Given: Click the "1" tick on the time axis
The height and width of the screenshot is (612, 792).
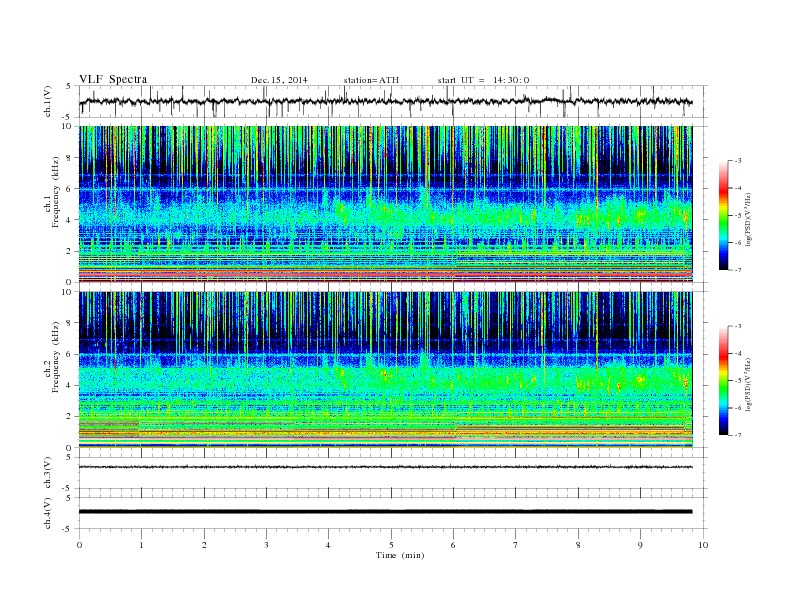Looking at the screenshot, I should [x=142, y=545].
